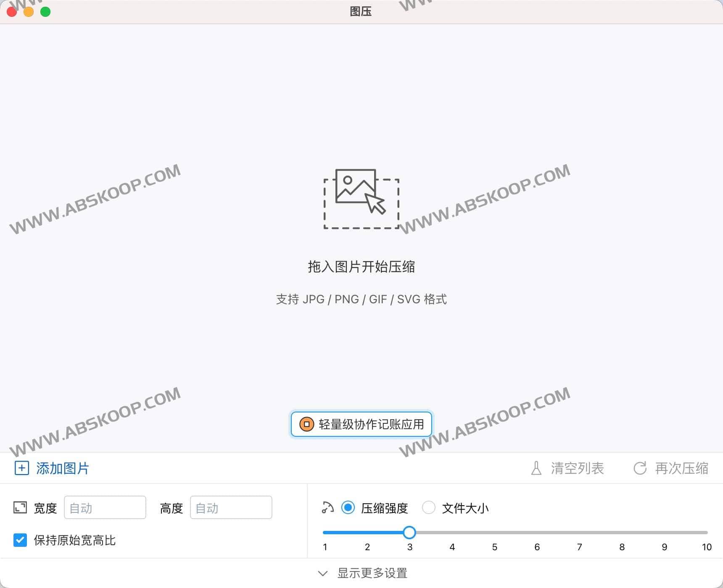This screenshot has width=723, height=588.
Task: Click the dashed image drop-zone icon
Action: point(361,199)
